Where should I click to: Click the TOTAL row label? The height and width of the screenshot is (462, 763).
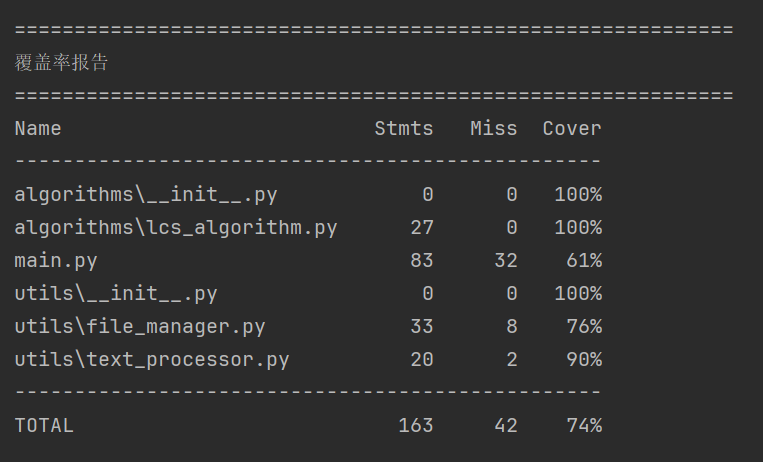[x=44, y=425]
